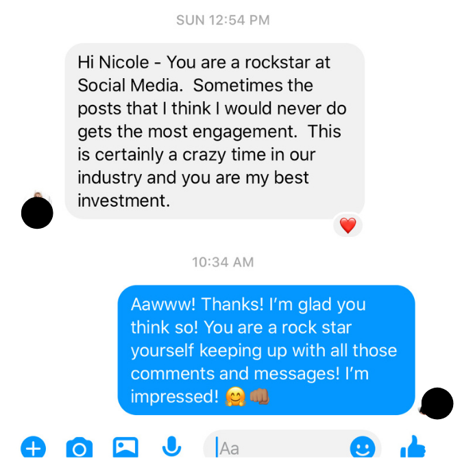462x476 pixels.
Task: Click the word 'impressed!' in the blue bubble
Action: 174,397
